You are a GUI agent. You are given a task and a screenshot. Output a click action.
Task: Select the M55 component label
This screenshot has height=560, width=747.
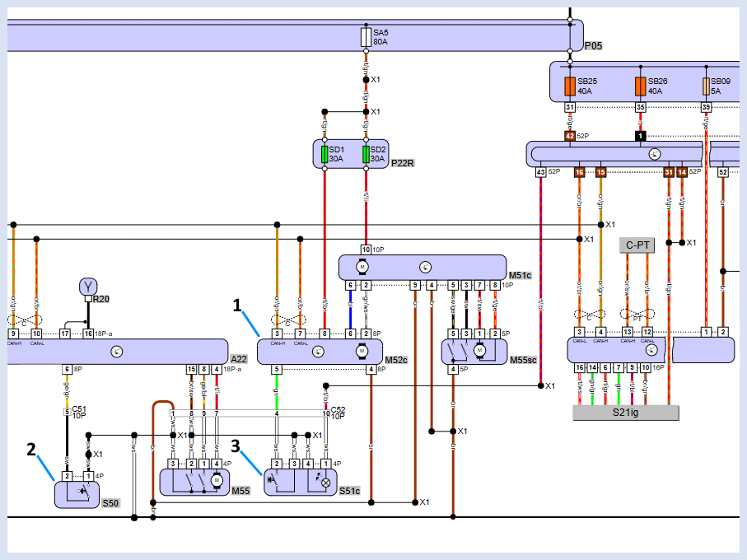coord(240,491)
